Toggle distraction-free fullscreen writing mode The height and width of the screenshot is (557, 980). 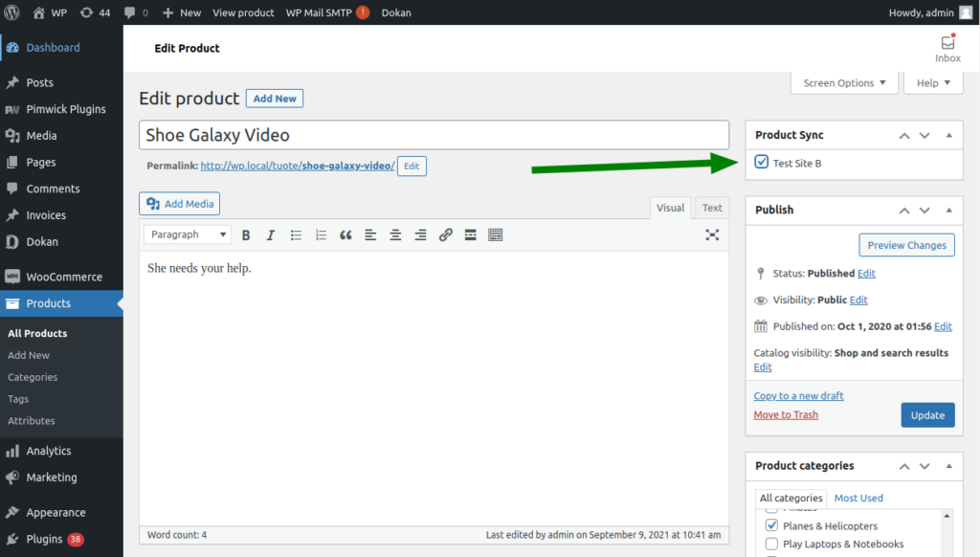click(712, 234)
